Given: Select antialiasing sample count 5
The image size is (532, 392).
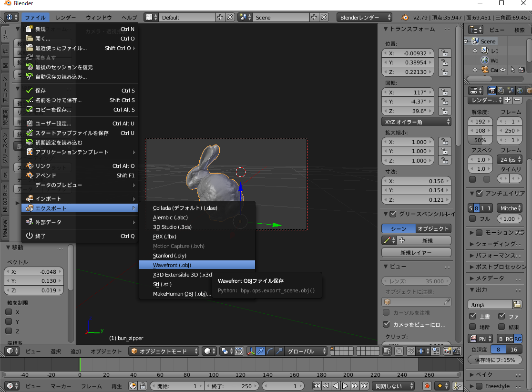Looking at the screenshot, I should point(471,208).
